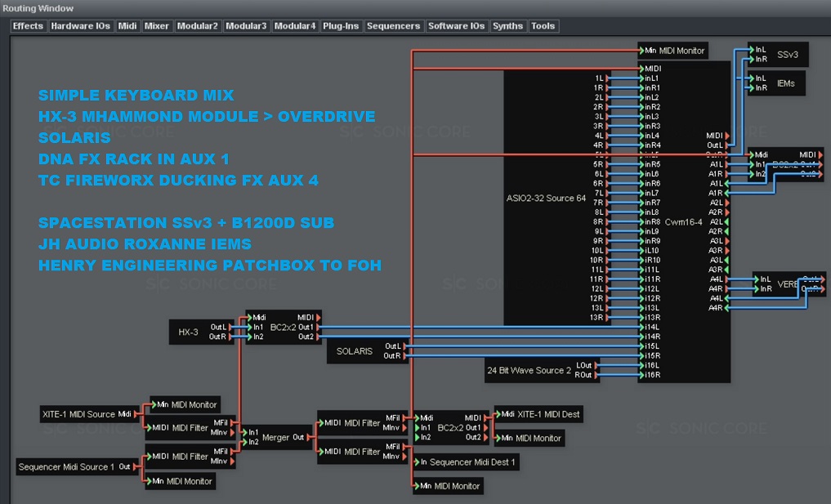
Task: Click the HX-3 OutR output port
Action: tap(230, 337)
